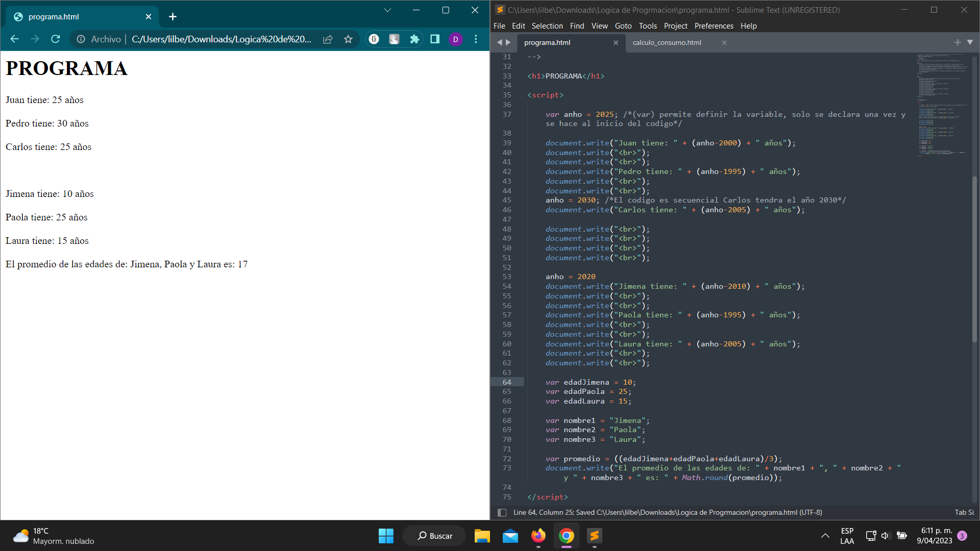This screenshot has height=551, width=980.
Task: Open the File menu in Sublime Text
Action: (499, 26)
